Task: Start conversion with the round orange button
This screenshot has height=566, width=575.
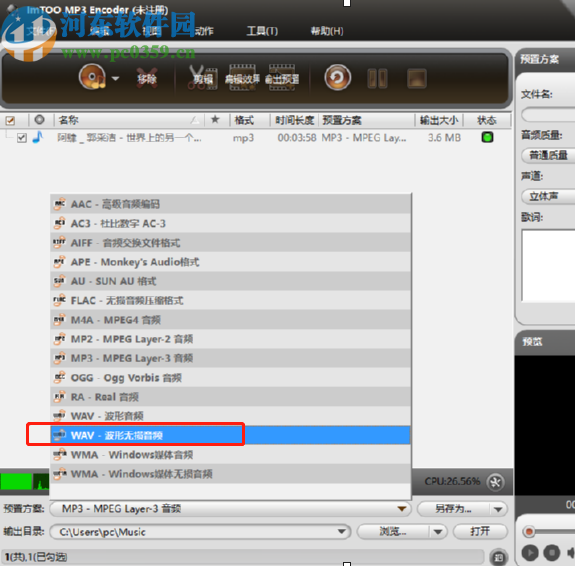Action: pyautogui.click(x=337, y=77)
